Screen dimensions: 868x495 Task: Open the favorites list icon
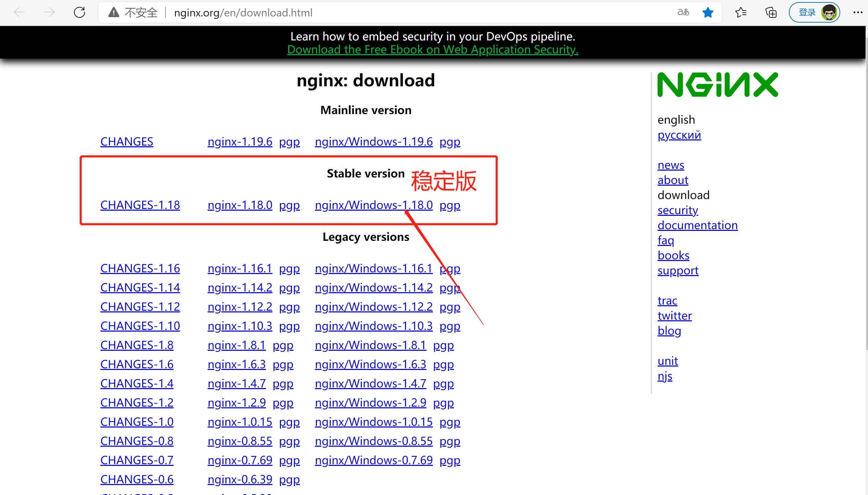coord(741,13)
